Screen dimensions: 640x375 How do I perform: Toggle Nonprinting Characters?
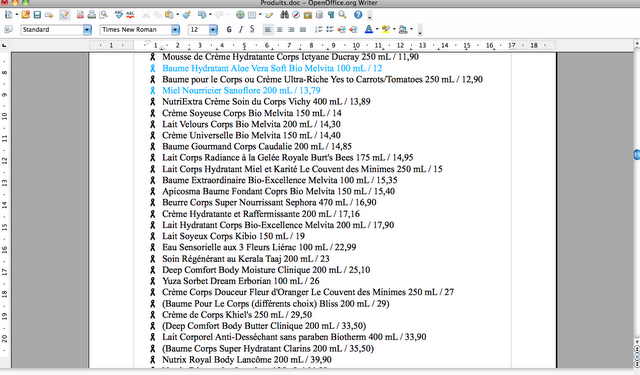(331, 15)
